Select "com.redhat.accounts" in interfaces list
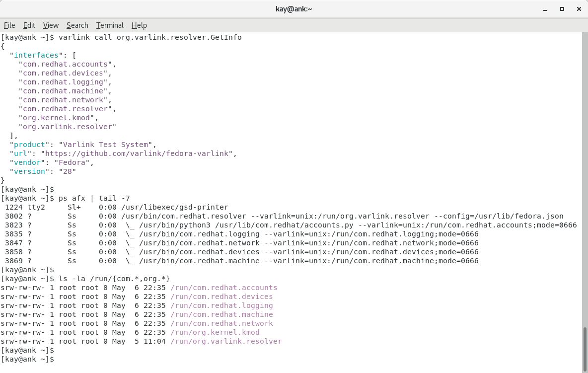Image resolution: width=588 pixels, height=373 pixels. click(65, 64)
